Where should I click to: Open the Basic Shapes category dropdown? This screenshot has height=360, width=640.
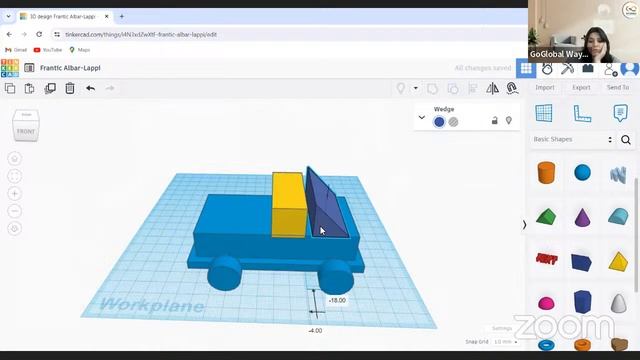(573, 139)
